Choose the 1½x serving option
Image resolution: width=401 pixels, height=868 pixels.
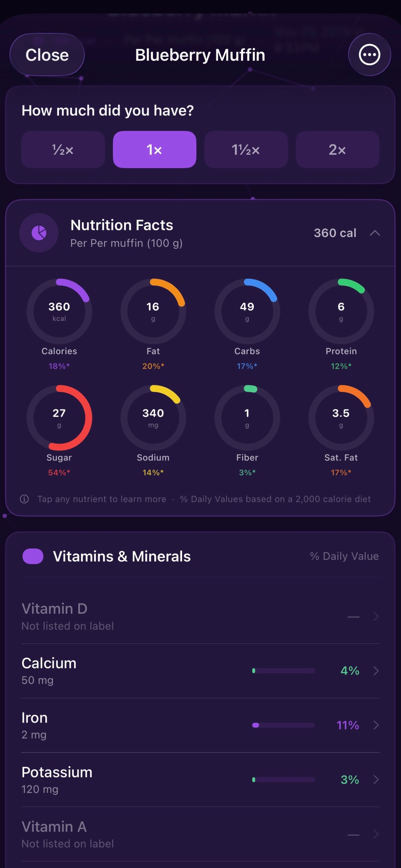[x=246, y=149]
